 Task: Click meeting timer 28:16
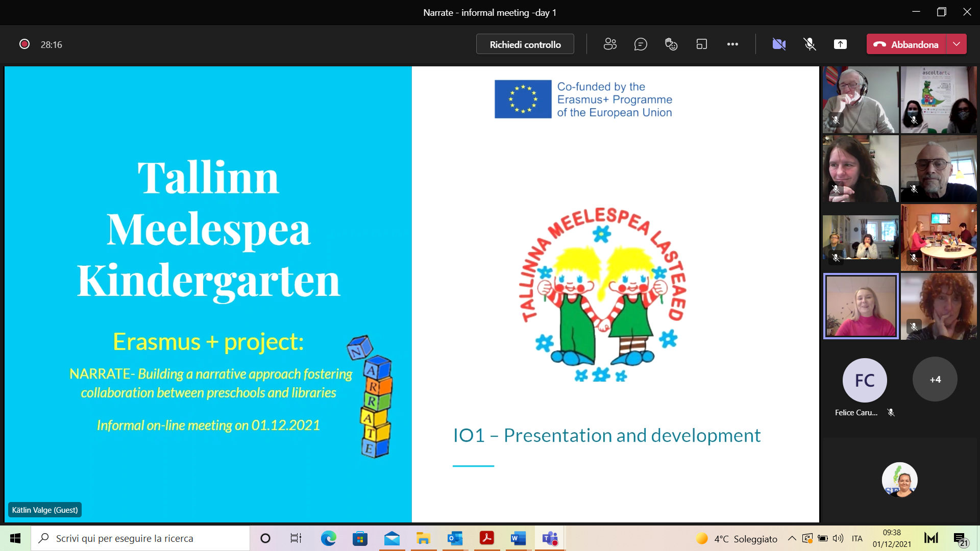tap(51, 45)
